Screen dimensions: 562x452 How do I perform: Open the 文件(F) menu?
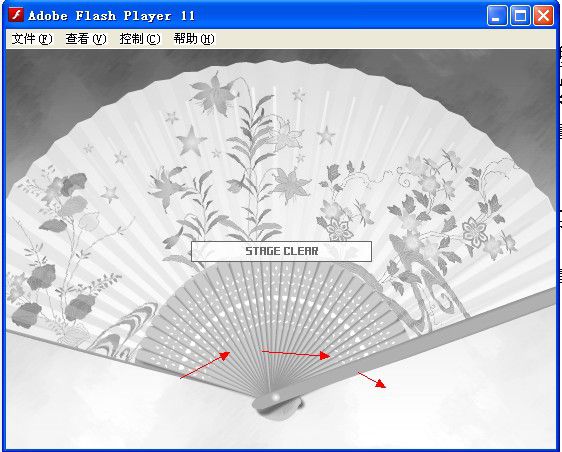pyautogui.click(x=32, y=39)
